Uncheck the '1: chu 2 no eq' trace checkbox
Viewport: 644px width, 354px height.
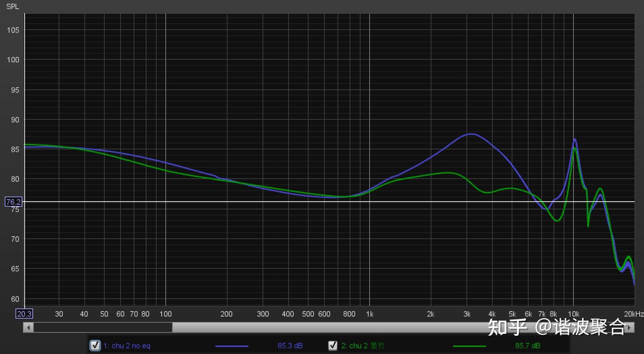click(x=95, y=346)
